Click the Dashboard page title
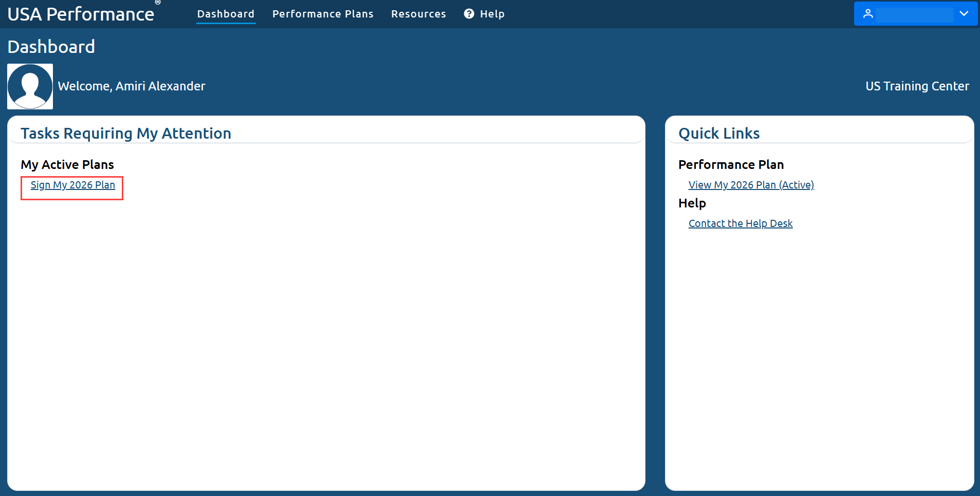 coord(51,47)
